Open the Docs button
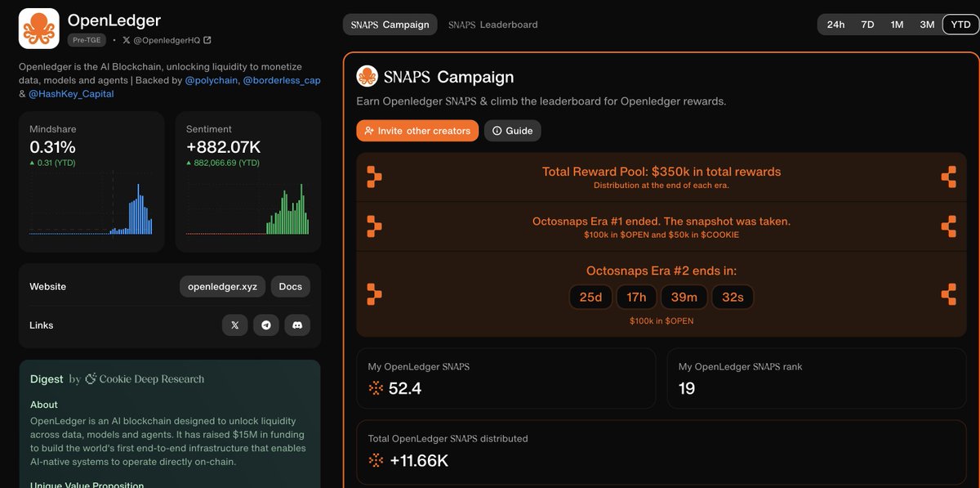The width and height of the screenshot is (980, 488). pos(291,287)
